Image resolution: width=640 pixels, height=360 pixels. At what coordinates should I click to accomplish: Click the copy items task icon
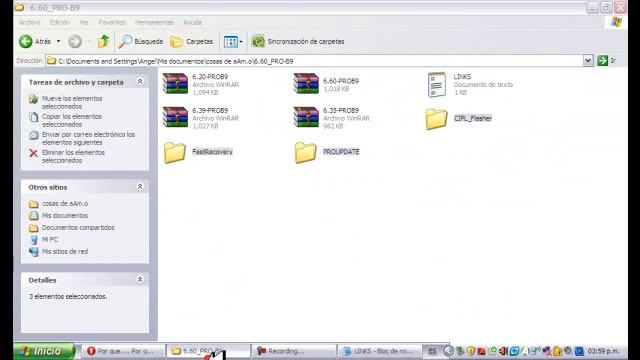[x=33, y=117]
